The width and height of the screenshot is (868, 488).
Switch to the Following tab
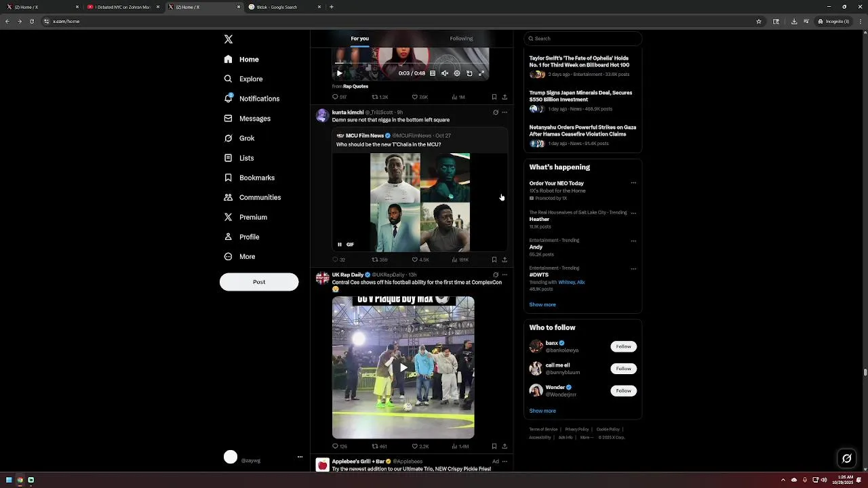coord(461,39)
